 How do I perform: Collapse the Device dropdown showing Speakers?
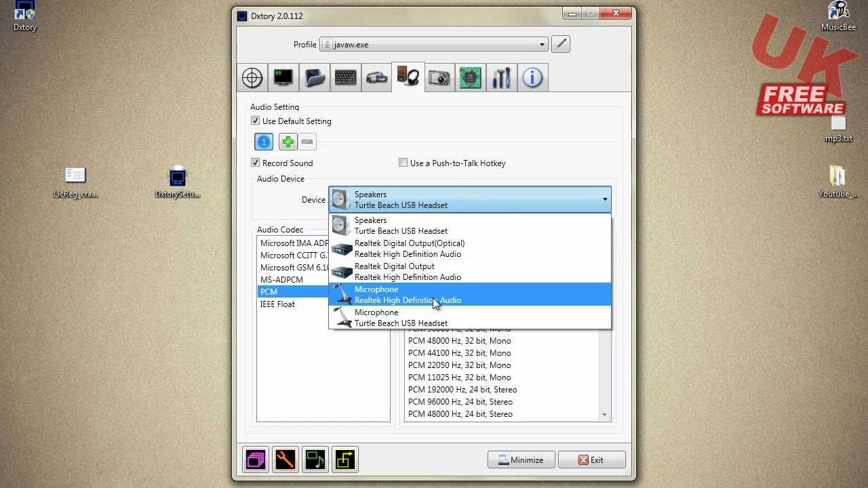click(470, 200)
